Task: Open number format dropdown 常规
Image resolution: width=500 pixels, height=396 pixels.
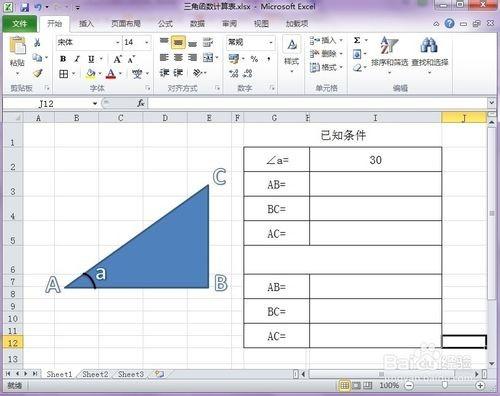Action: point(271,42)
